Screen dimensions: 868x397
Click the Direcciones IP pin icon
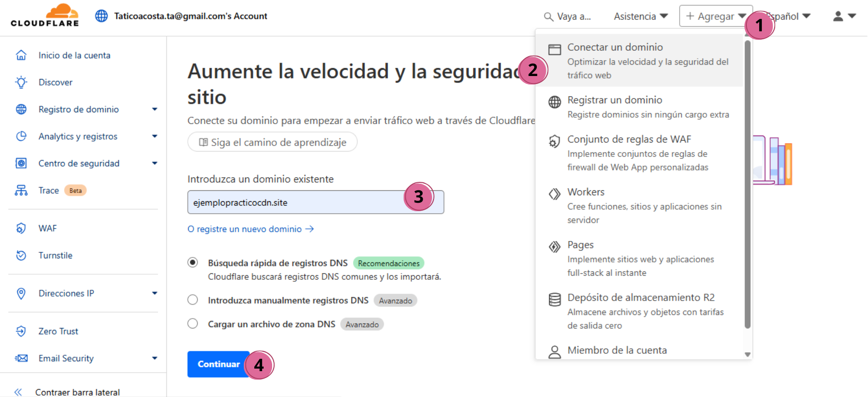pos(21,293)
